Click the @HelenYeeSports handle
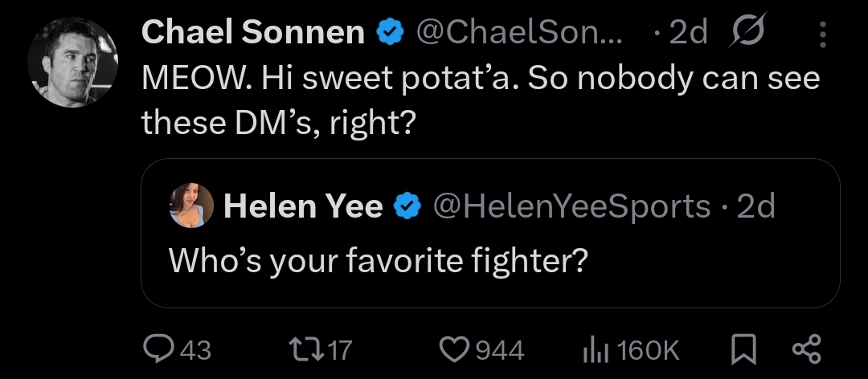Viewport: 868px width, 379px height. click(572, 206)
